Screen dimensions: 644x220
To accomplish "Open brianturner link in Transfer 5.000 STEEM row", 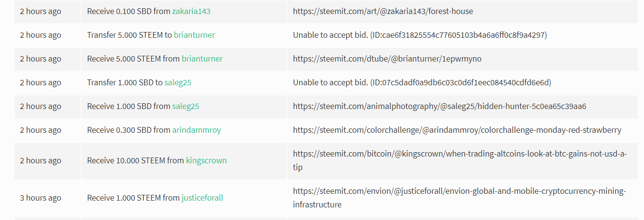I will 194,35.
